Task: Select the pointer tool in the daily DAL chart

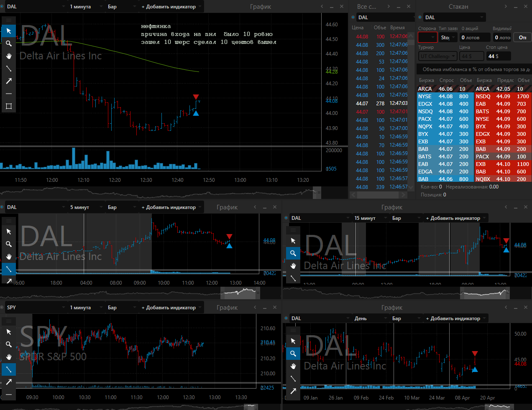Action: (x=293, y=341)
